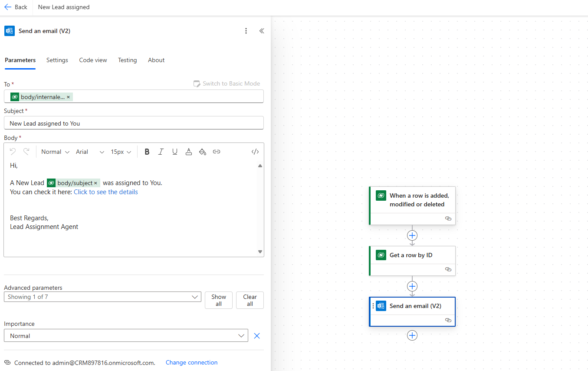Open the Change connection link

tap(191, 362)
